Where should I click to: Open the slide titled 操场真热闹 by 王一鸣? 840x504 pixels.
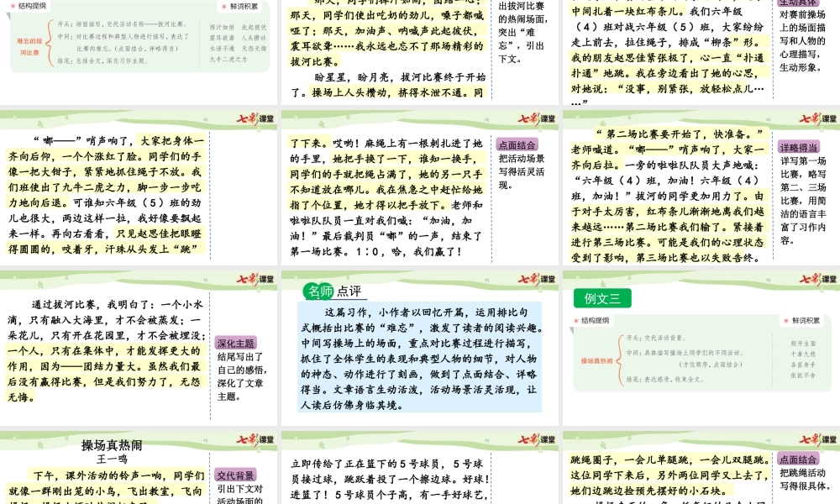coord(139,468)
